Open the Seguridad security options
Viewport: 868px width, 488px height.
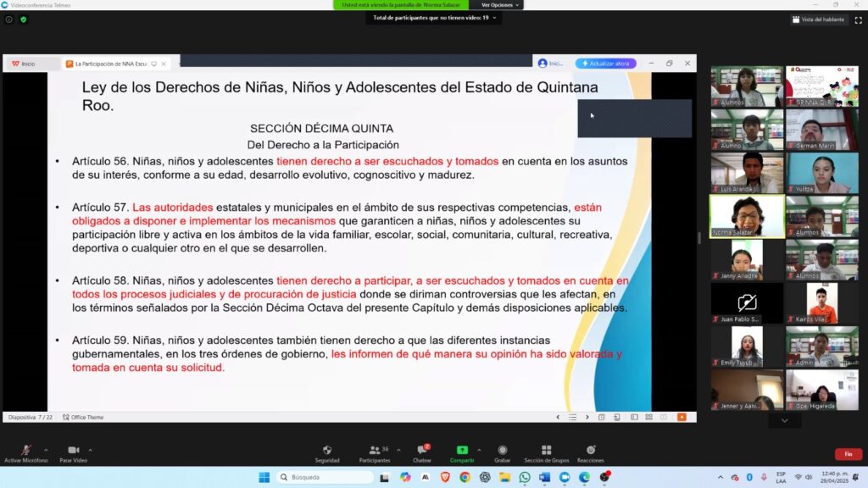pyautogui.click(x=327, y=453)
